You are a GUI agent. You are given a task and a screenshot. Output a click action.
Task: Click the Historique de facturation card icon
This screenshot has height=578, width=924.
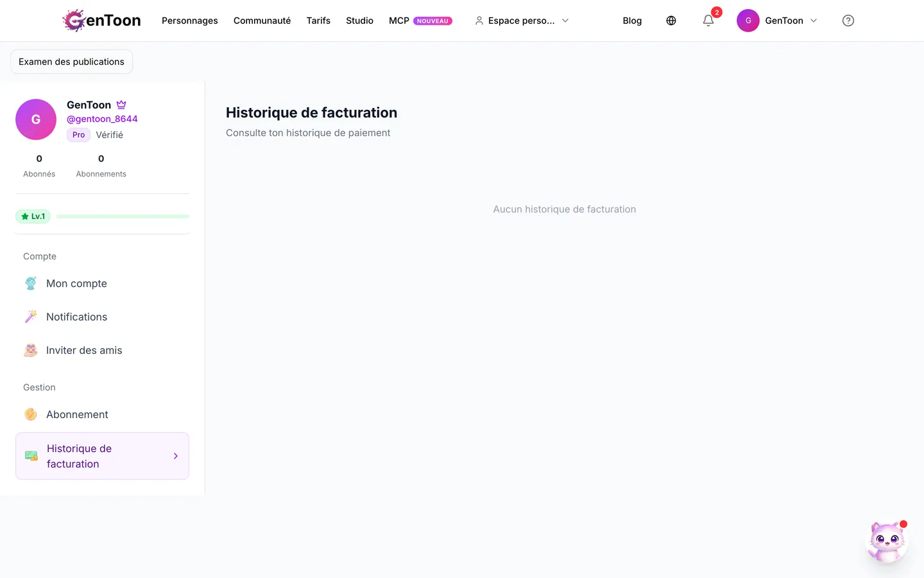[31, 456]
